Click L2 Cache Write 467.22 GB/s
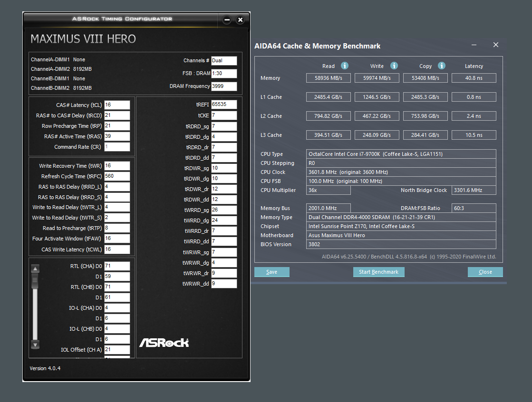The height and width of the screenshot is (402, 532). (377, 116)
